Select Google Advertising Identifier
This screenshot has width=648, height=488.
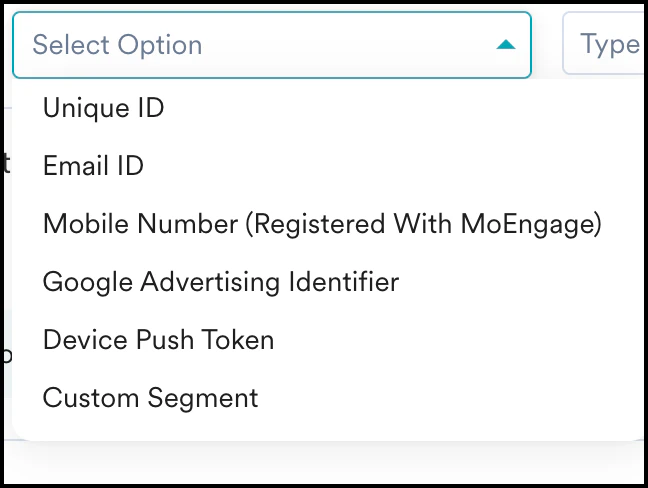[221, 282]
